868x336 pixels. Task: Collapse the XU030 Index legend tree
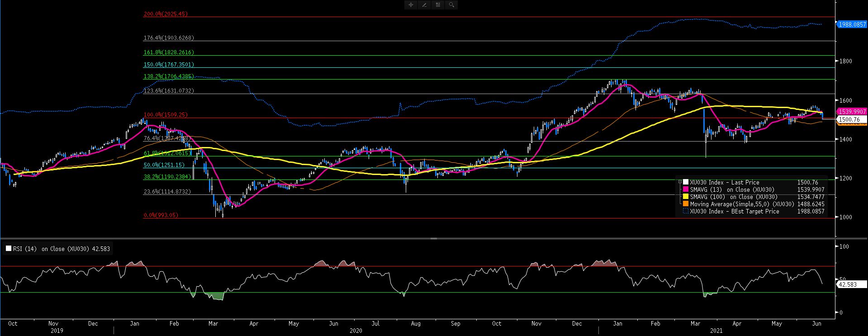point(679,182)
